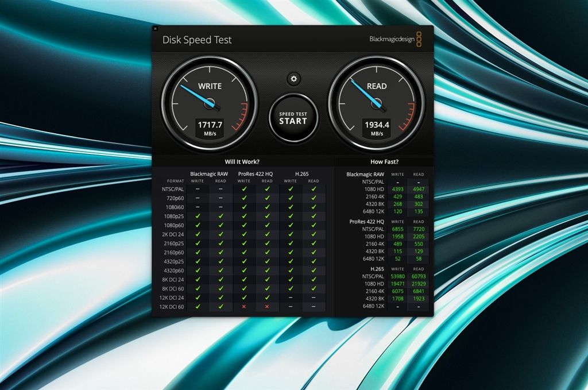The image size is (588, 390).
Task: Select the 1934.4 read speed readout
Action: [x=377, y=125]
